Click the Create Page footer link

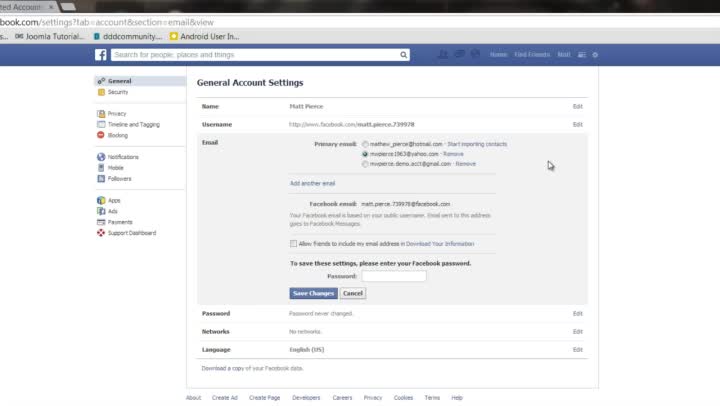(264, 398)
